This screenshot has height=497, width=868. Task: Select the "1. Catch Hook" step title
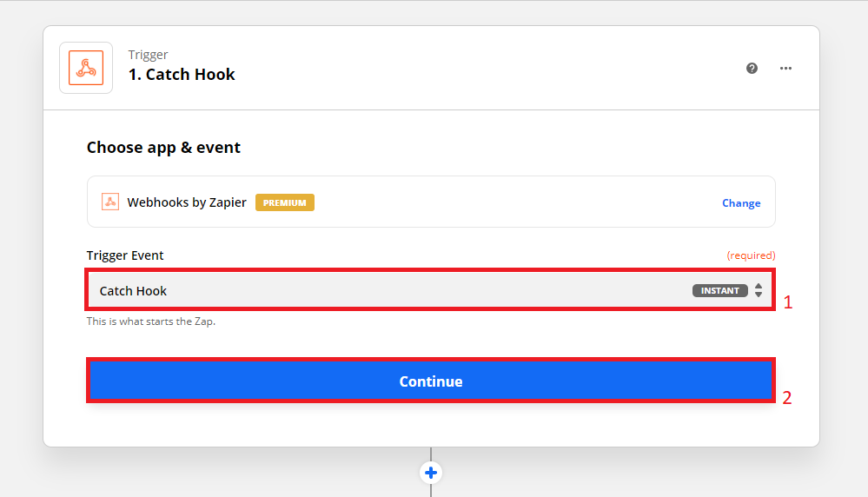click(x=182, y=75)
